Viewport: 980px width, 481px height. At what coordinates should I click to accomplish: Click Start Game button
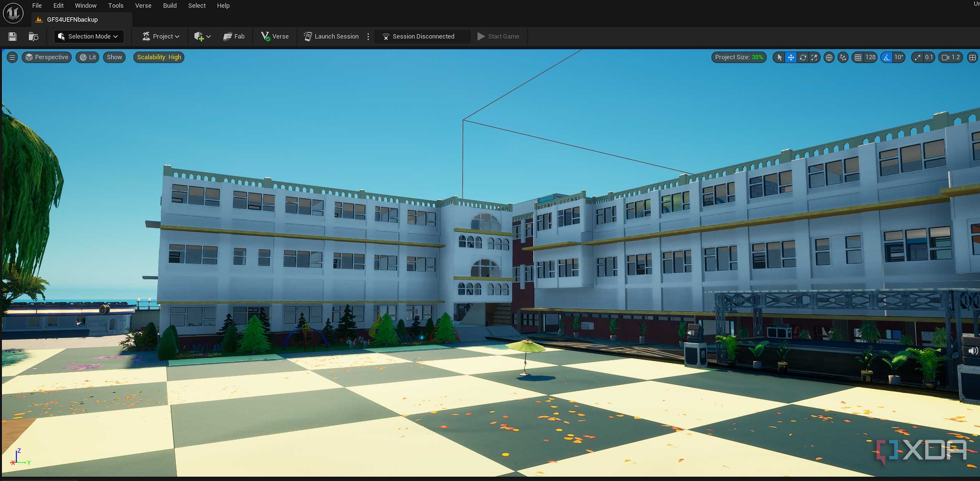(498, 36)
